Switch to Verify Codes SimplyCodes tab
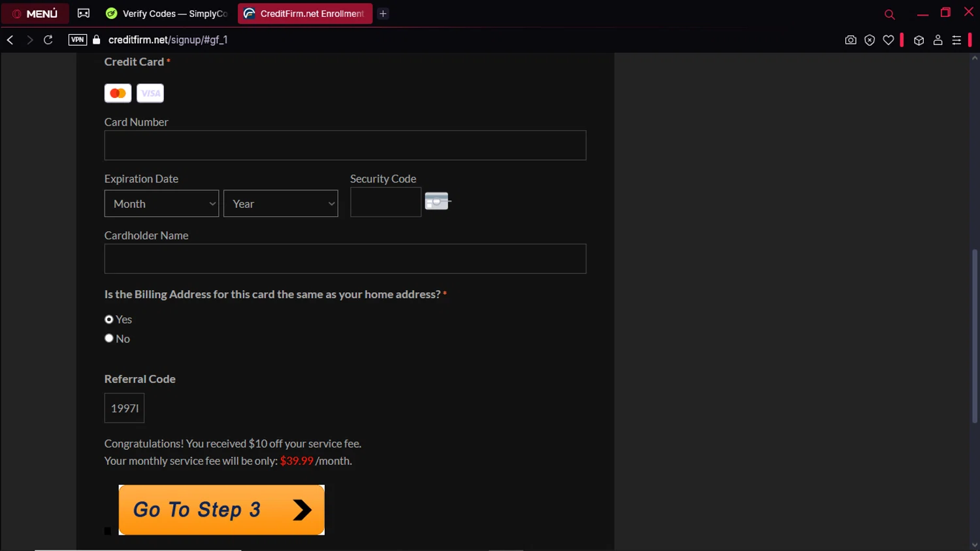 [167, 14]
